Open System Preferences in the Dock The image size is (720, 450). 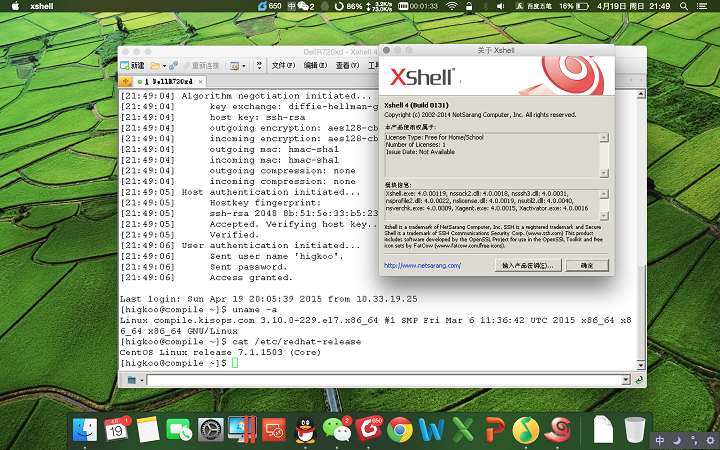[211, 430]
